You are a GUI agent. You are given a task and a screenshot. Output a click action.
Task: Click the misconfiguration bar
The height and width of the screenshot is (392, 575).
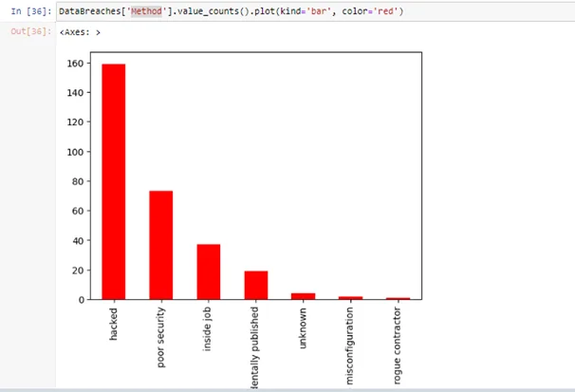(x=350, y=298)
